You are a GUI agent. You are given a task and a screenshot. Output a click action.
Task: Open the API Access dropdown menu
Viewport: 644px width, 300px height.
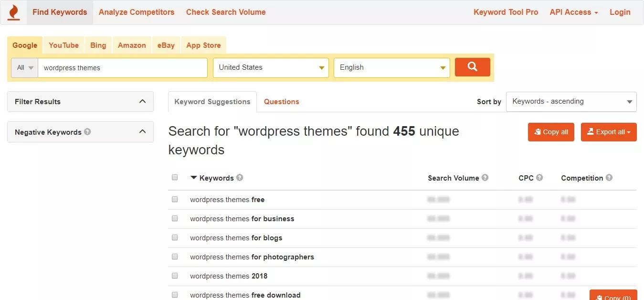[x=574, y=12]
